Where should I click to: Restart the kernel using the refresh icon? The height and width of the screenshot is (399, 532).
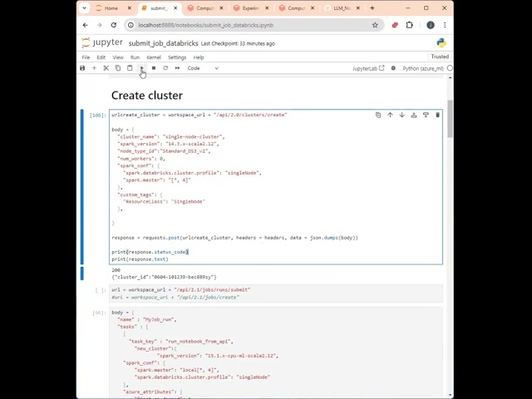point(165,68)
